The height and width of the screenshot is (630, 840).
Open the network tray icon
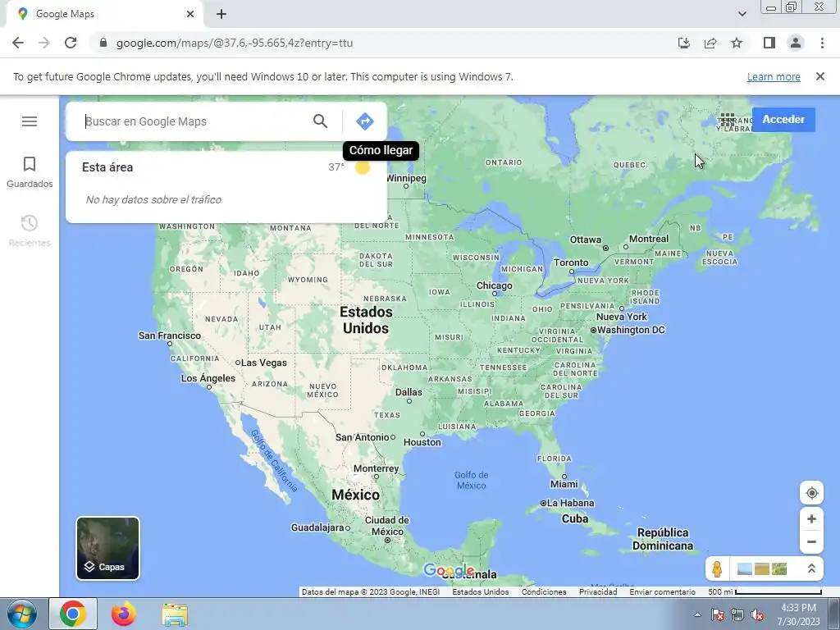(x=737, y=615)
